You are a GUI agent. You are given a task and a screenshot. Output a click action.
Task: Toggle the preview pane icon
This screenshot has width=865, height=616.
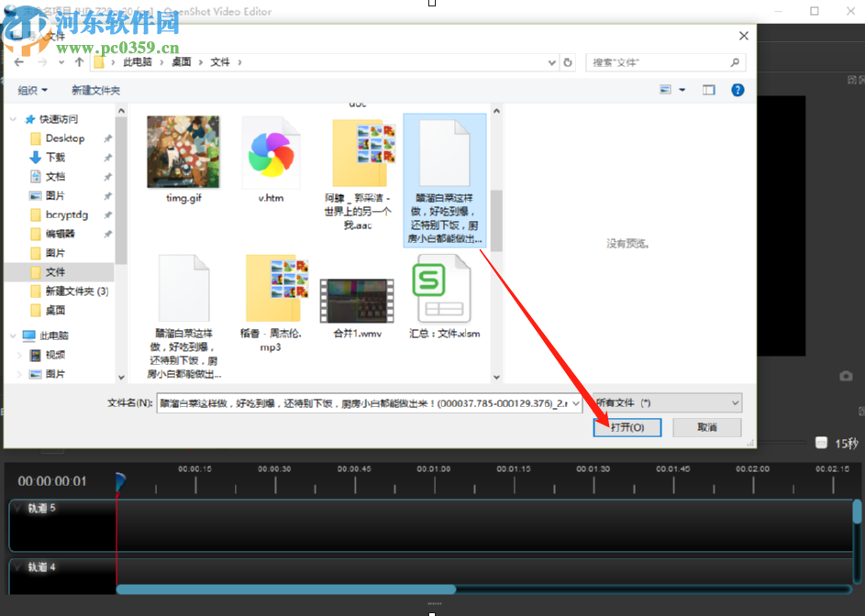tap(709, 90)
